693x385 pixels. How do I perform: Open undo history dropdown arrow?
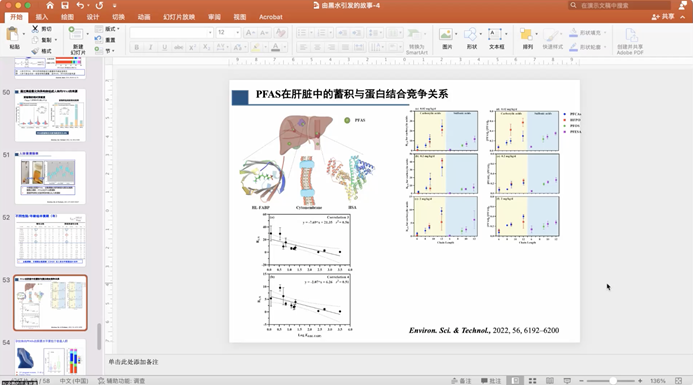(x=88, y=6)
